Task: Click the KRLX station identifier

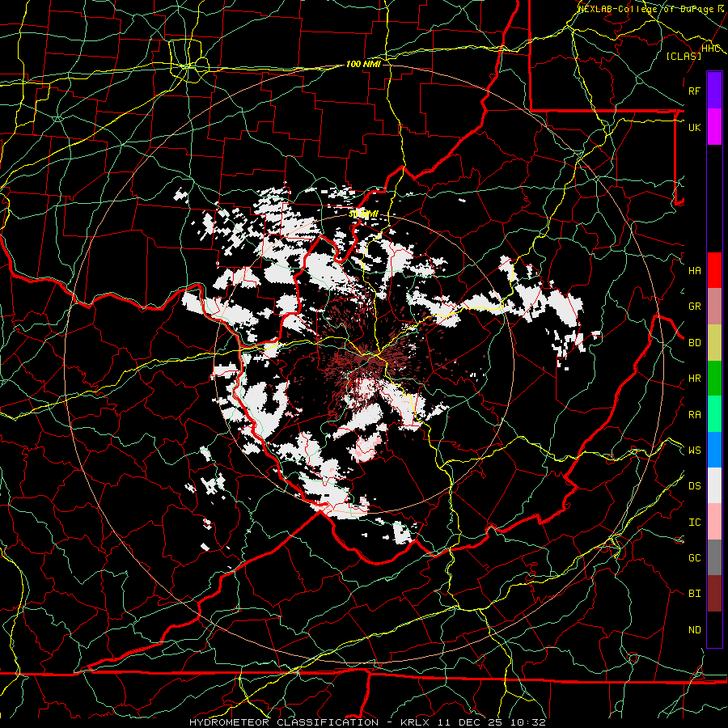Action: pyautogui.click(x=415, y=722)
